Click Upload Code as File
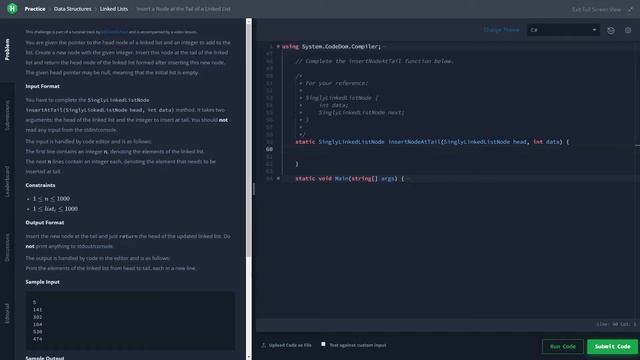 click(290, 345)
